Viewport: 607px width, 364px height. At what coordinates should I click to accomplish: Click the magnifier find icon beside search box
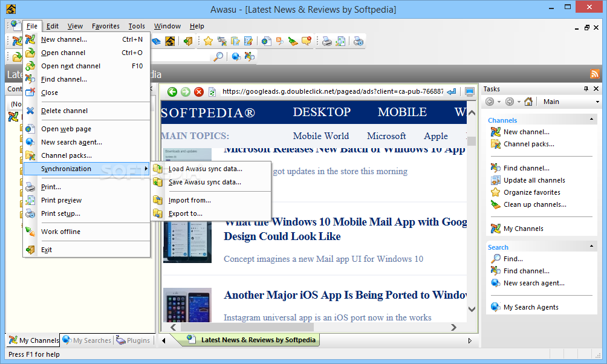(x=218, y=57)
